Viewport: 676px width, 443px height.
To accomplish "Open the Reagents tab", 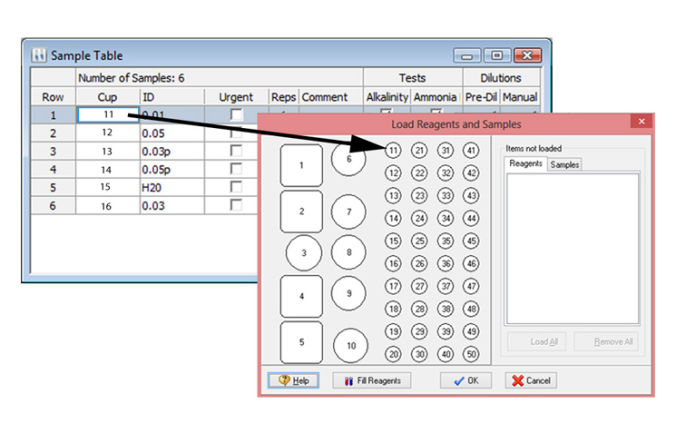I will coord(525,164).
